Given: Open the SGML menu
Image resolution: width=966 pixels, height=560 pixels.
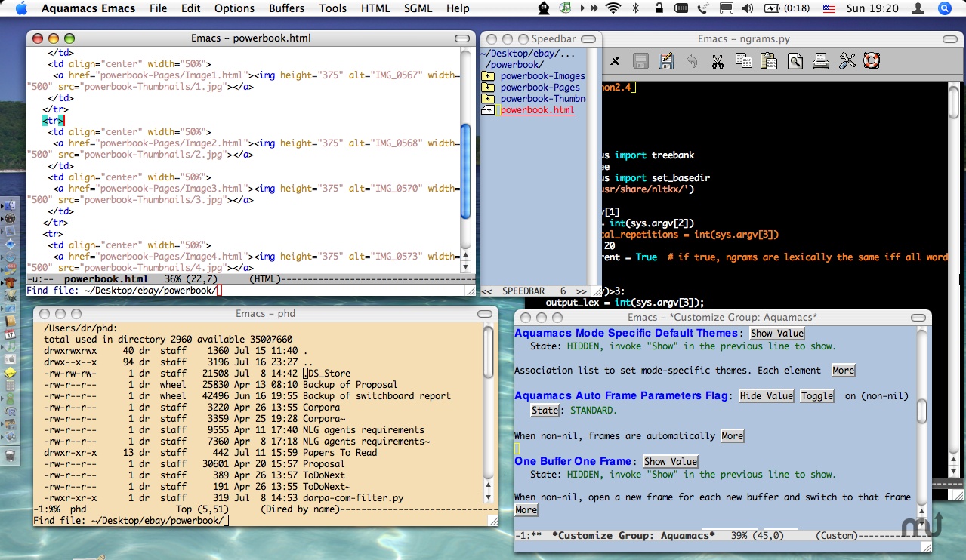Looking at the screenshot, I should 418,8.
